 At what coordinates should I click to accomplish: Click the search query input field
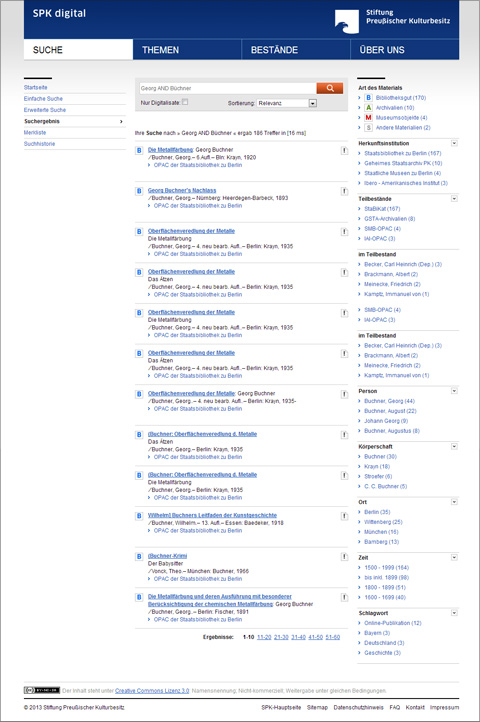tap(228, 88)
